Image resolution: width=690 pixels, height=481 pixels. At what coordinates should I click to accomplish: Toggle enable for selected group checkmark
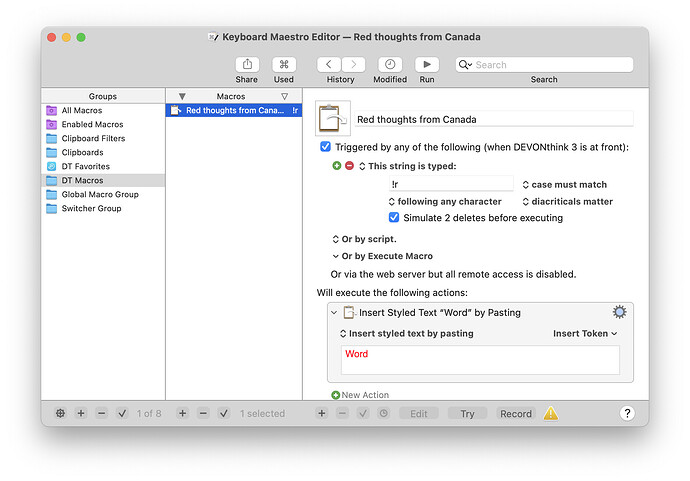pos(122,413)
